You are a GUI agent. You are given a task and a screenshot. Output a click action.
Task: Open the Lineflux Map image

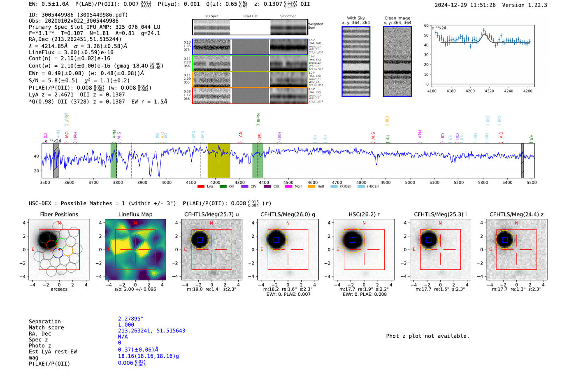[x=135, y=249]
